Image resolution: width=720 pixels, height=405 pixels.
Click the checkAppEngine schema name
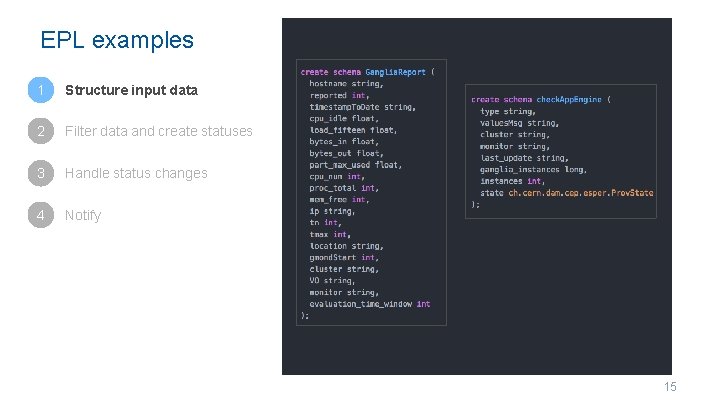coord(569,99)
